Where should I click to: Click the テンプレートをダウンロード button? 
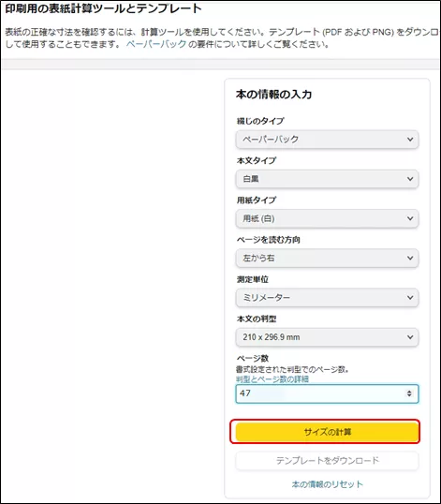(327, 461)
